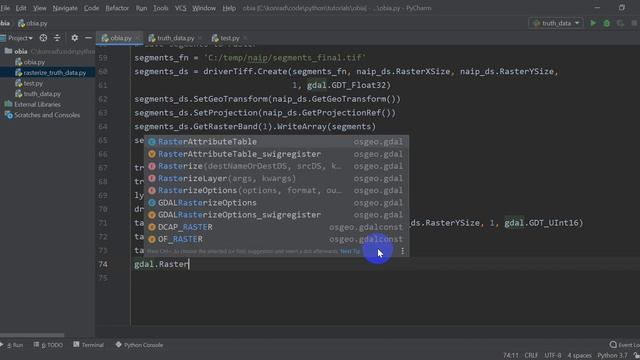This screenshot has width=640, height=360.
Task: Click the 74:11 cursor position in status bar
Action: pyautogui.click(x=511, y=356)
